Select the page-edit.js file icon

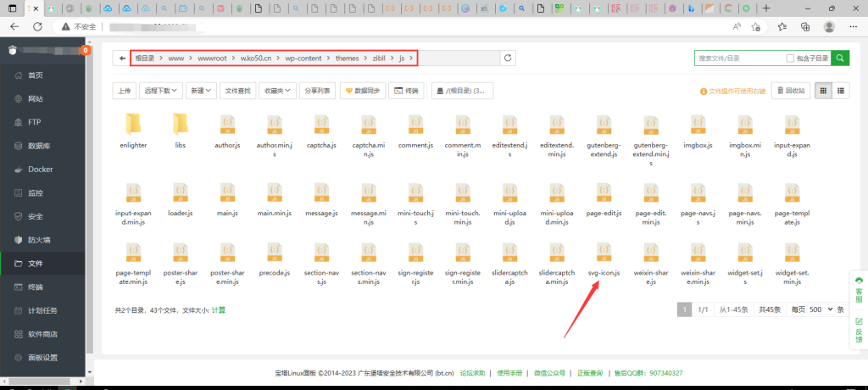[x=605, y=193]
